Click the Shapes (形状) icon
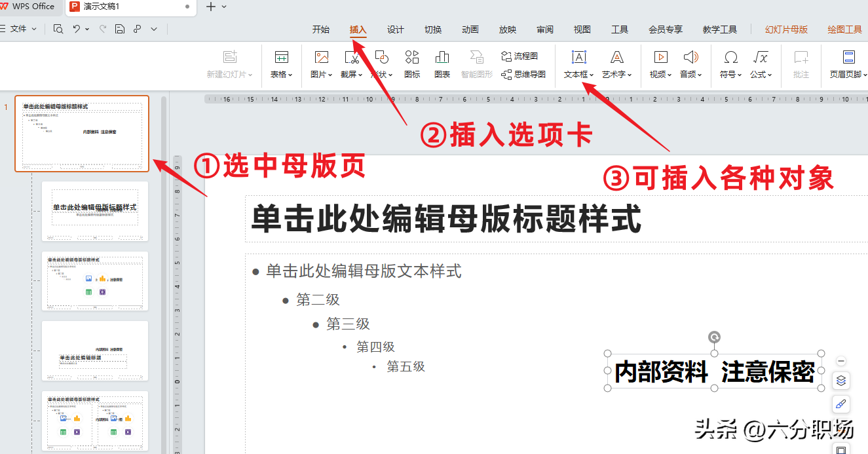 click(x=381, y=57)
